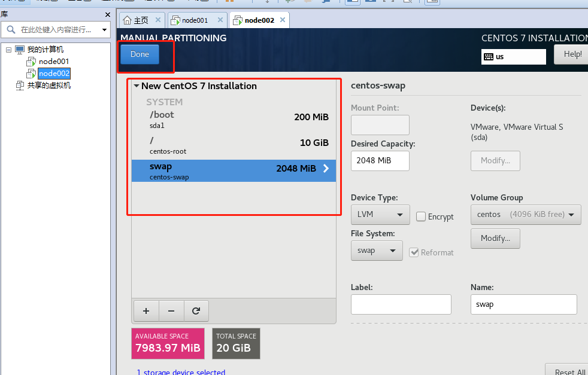The image size is (588, 375).
Task: Click the plus button to add mount point
Action: tap(146, 310)
